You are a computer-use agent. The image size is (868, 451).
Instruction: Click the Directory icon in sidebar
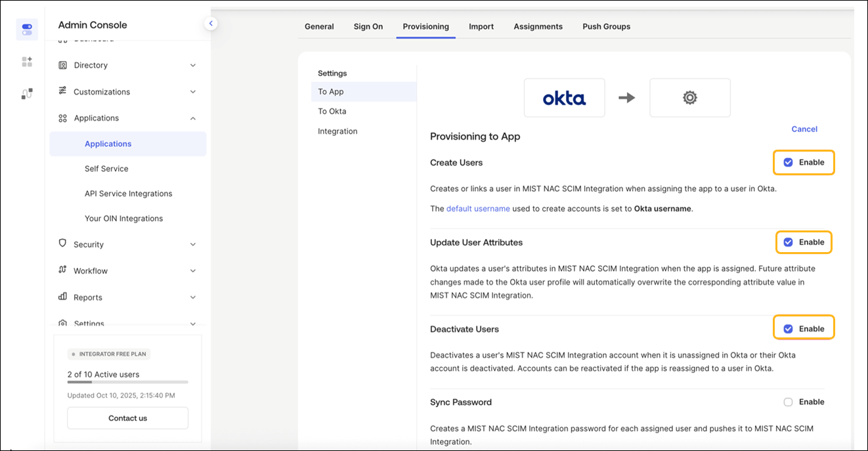point(63,65)
